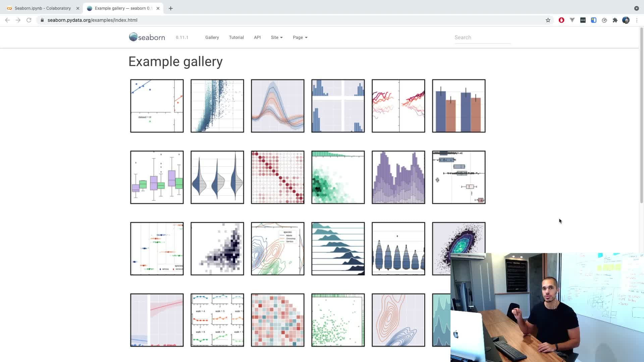The height and width of the screenshot is (362, 644).
Task: Expand the Page dropdown menu
Action: coord(300,38)
